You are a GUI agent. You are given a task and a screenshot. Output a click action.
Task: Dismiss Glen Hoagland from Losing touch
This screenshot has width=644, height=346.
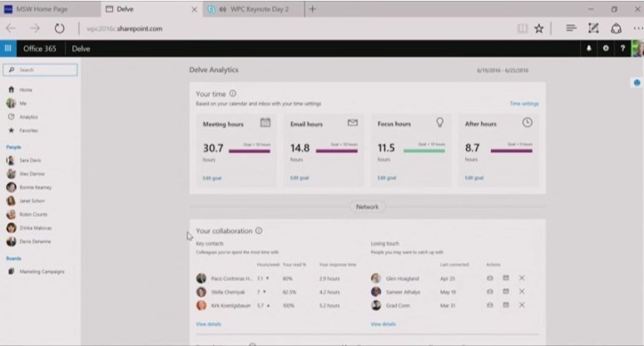522,279
